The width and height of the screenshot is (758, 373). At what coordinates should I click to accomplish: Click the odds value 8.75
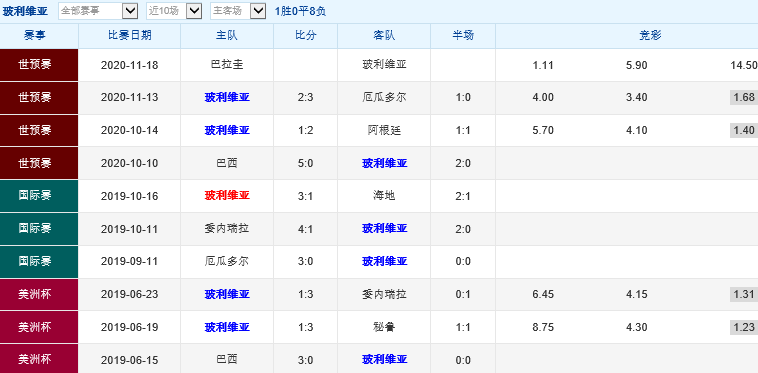click(x=543, y=327)
